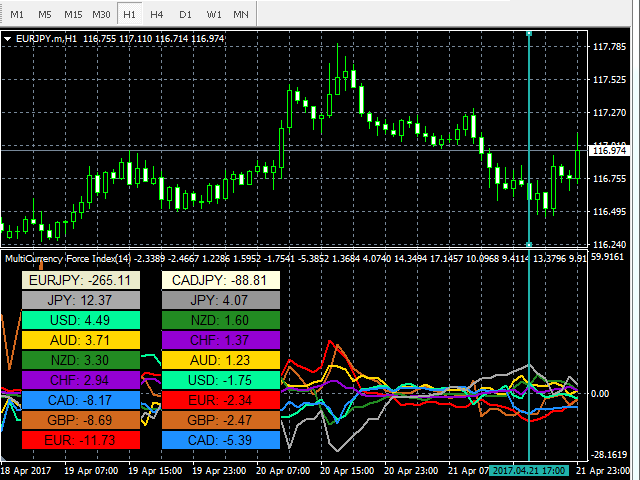Select the green NZD: 3.30 label
The height and width of the screenshot is (480, 640).
point(81,360)
